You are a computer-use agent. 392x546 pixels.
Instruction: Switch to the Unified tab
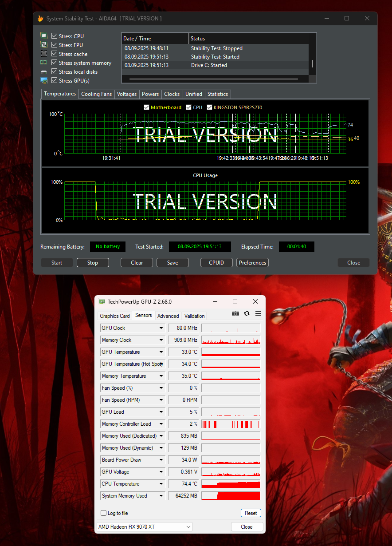point(194,94)
